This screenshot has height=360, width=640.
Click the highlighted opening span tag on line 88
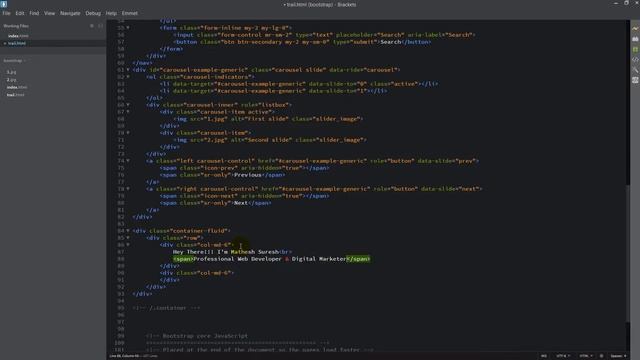183,259
